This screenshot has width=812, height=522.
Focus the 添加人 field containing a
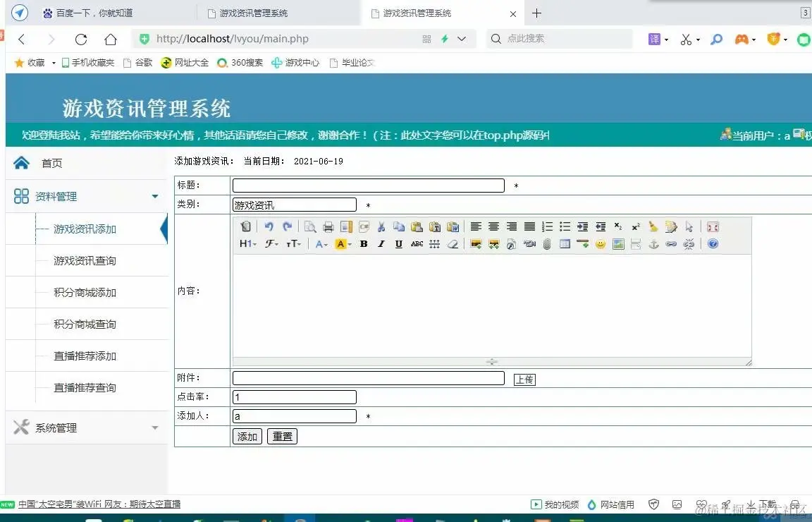295,415
